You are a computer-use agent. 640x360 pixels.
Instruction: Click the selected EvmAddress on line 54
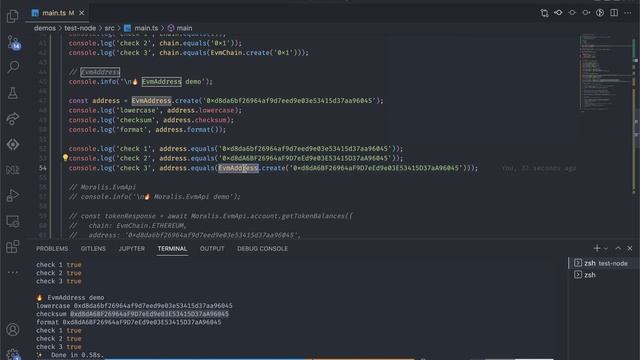pyautogui.click(x=238, y=168)
